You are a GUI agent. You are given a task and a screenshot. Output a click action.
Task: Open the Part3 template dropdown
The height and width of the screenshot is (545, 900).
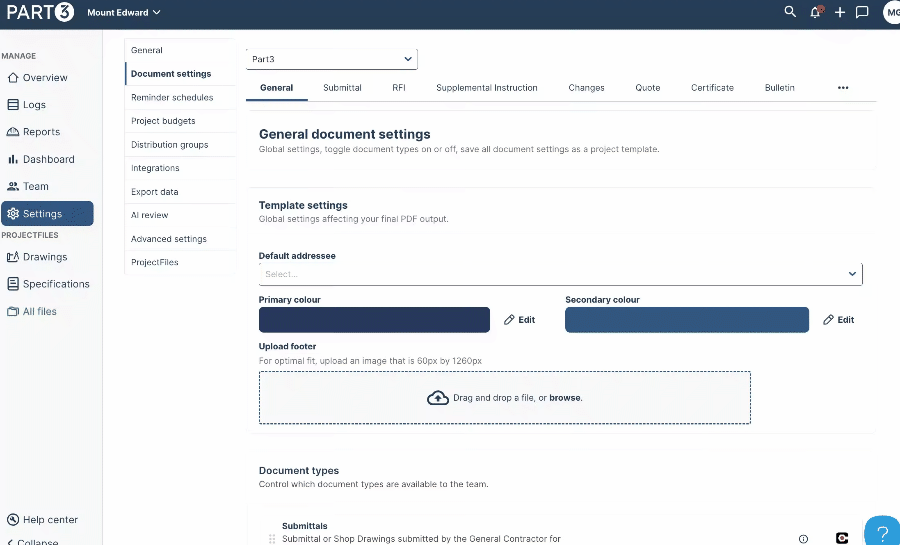(x=332, y=59)
